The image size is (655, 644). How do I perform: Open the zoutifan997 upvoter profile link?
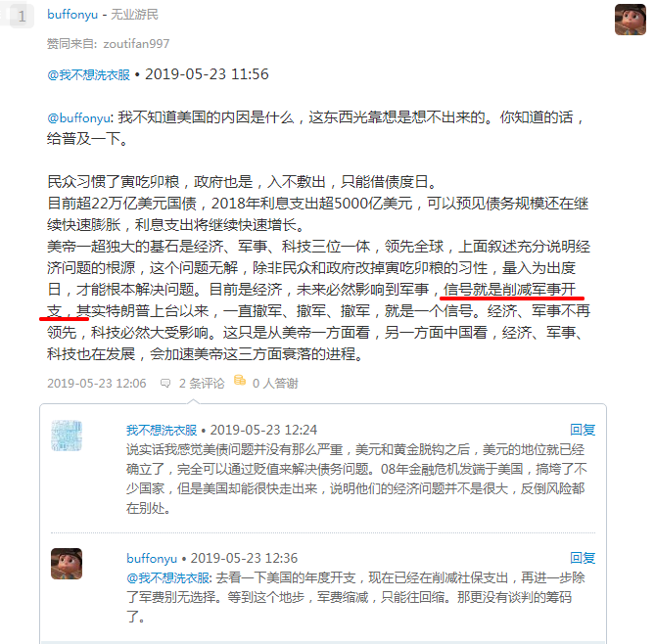pos(136,43)
